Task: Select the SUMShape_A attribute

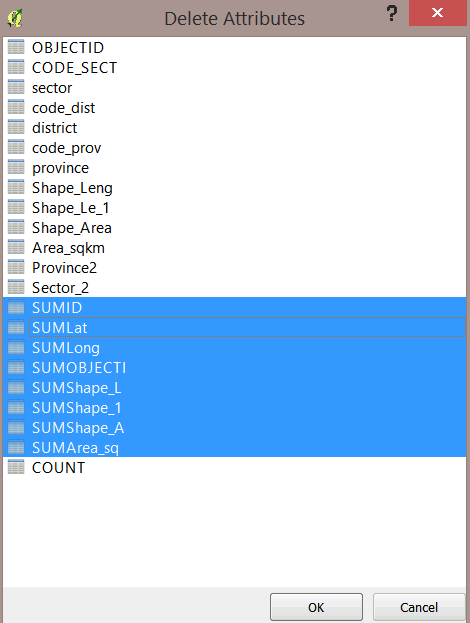Action: click(234, 428)
